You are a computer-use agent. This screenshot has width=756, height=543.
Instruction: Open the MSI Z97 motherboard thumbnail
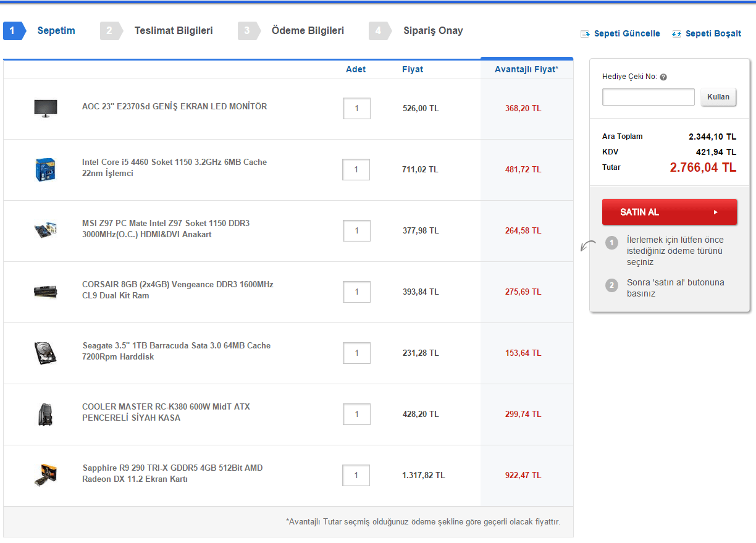point(46,230)
